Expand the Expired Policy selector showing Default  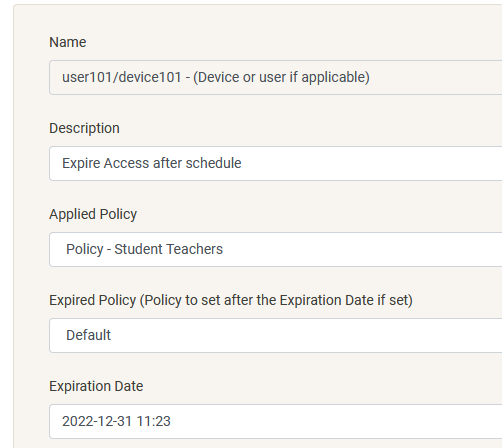click(x=276, y=335)
